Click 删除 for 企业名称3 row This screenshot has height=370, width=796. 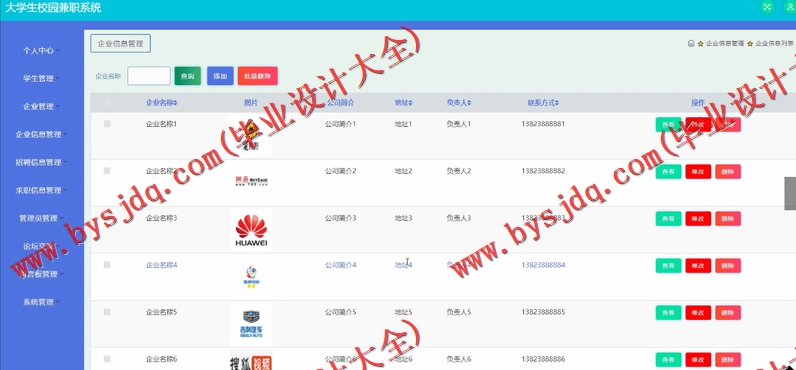coord(728,219)
